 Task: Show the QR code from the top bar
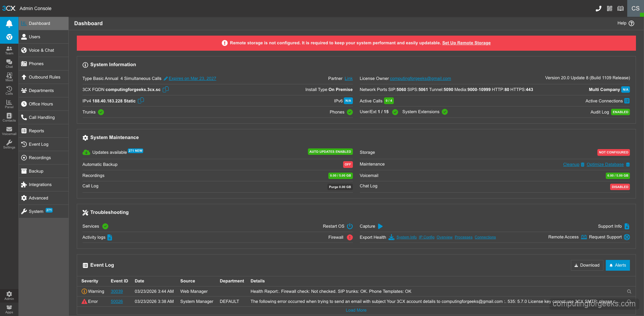[x=609, y=8]
